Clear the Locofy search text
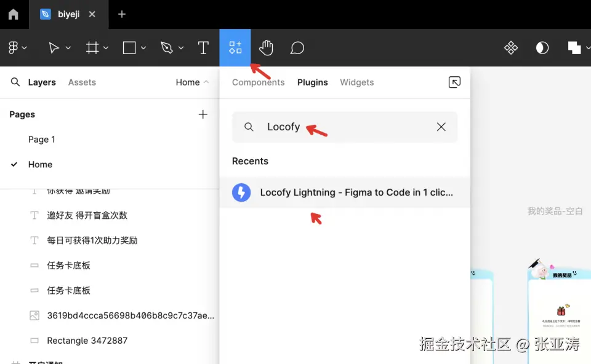Screen dimensions: 591x364 point(441,127)
